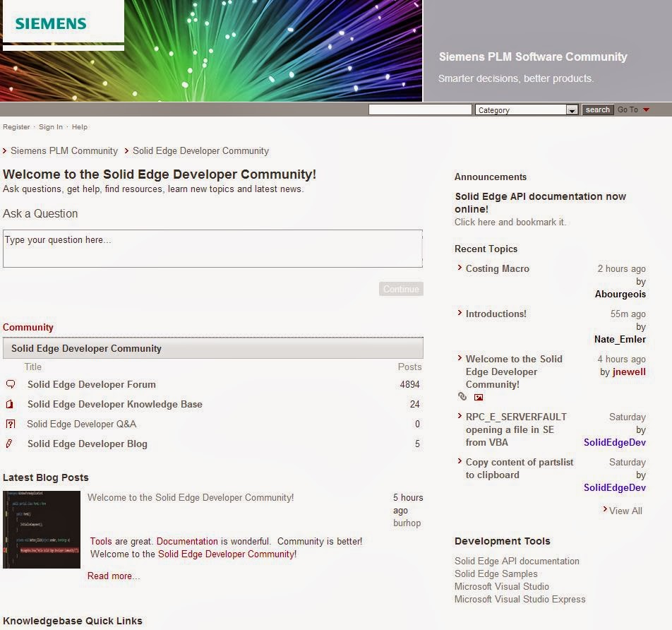Click the search button
The height and width of the screenshot is (630, 672).
click(597, 109)
